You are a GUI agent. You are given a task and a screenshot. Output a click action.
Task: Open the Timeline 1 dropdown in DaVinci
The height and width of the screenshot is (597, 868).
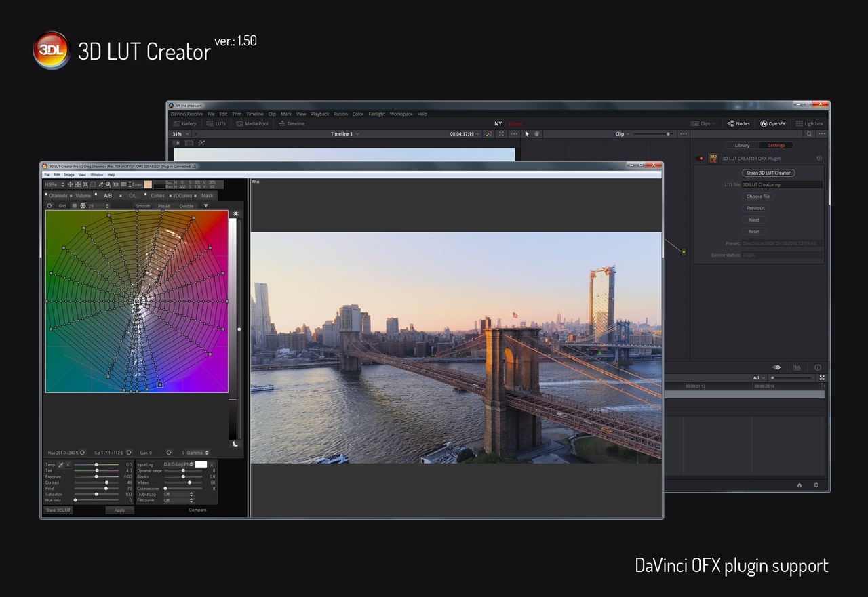tap(344, 134)
